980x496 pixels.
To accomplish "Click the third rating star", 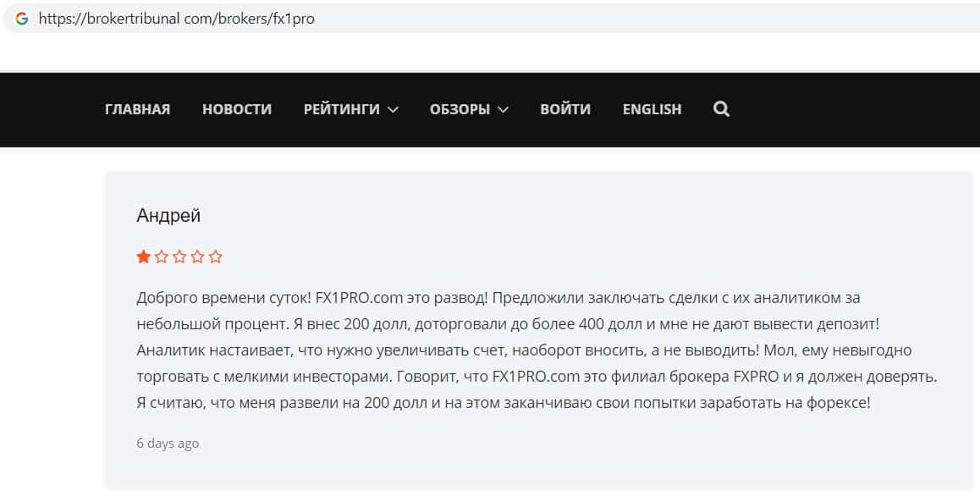I will click(x=179, y=256).
